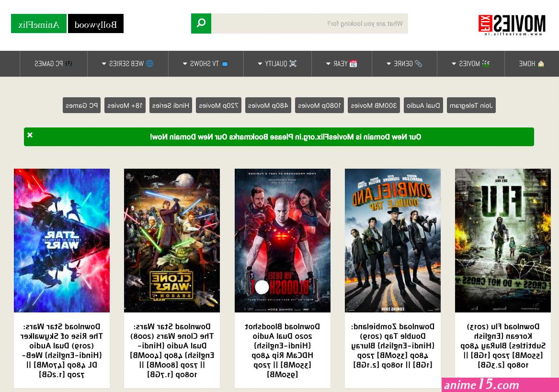Open the Clone Wars poster thumbnail
Image resolution: width=559 pixels, height=392 pixels.
[172, 241]
